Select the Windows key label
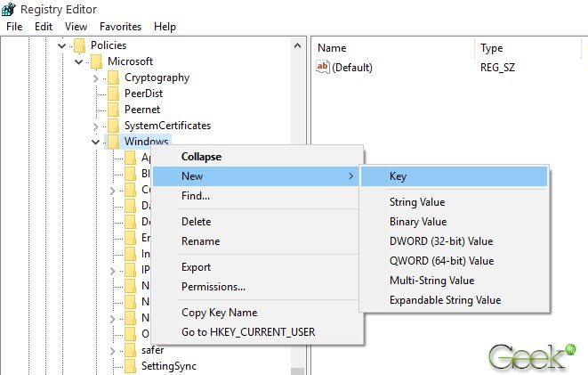588x375 pixels. coord(146,141)
